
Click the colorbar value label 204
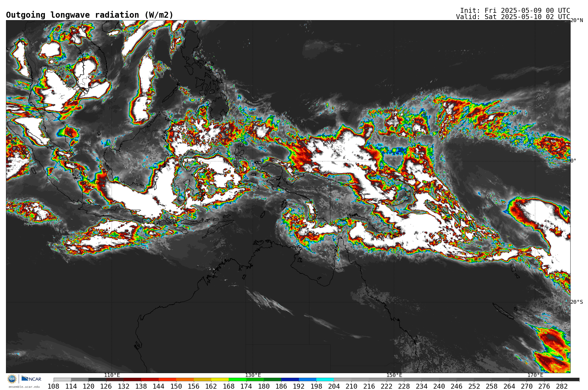334,386
